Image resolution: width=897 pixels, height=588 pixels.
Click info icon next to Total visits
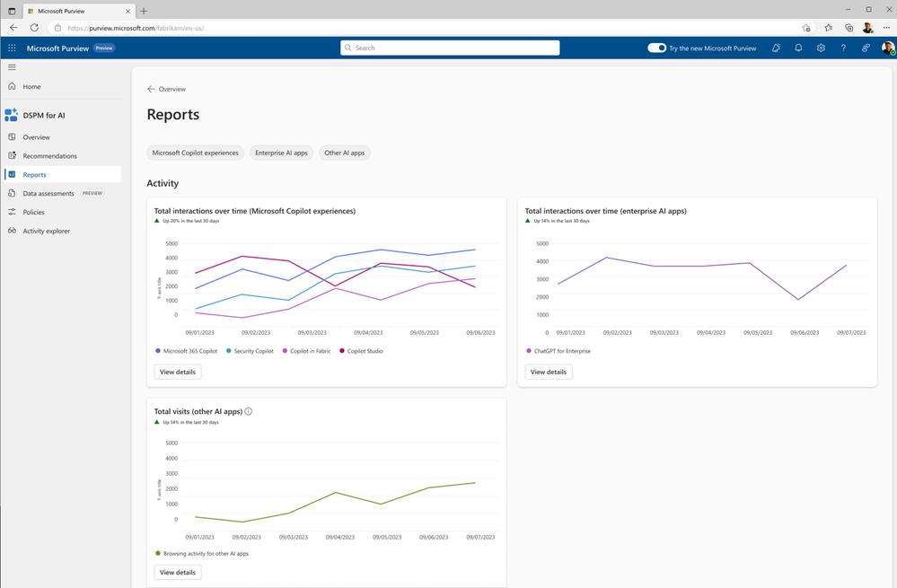(x=249, y=411)
